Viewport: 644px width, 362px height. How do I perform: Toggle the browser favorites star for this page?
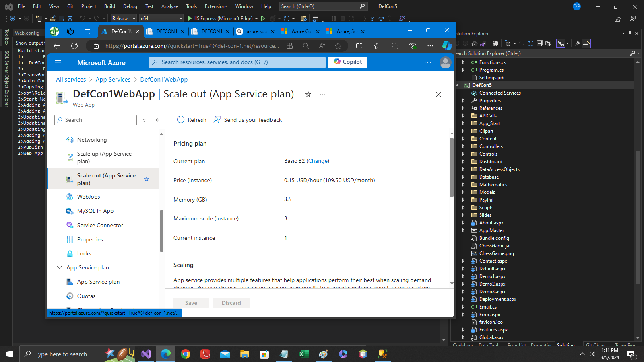coord(337,46)
